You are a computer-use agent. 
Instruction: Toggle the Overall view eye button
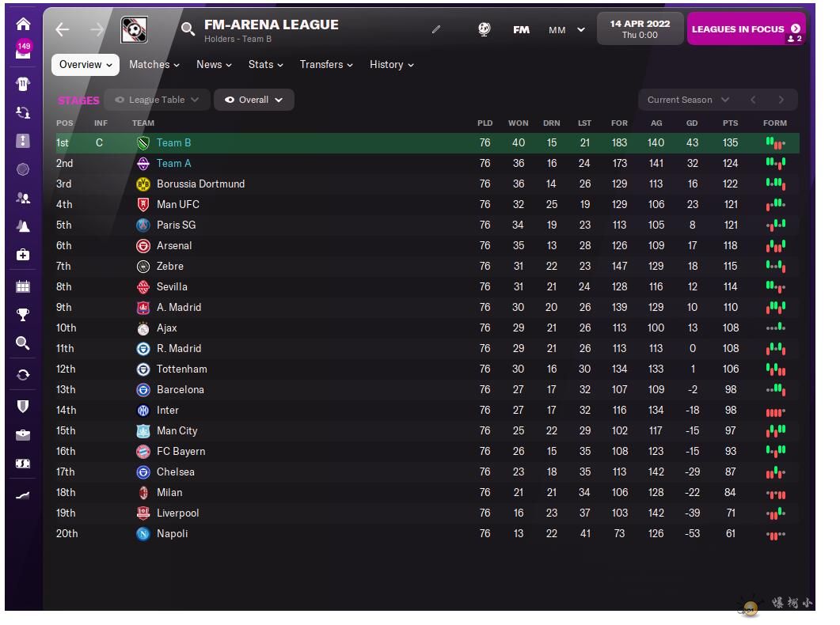(x=253, y=100)
